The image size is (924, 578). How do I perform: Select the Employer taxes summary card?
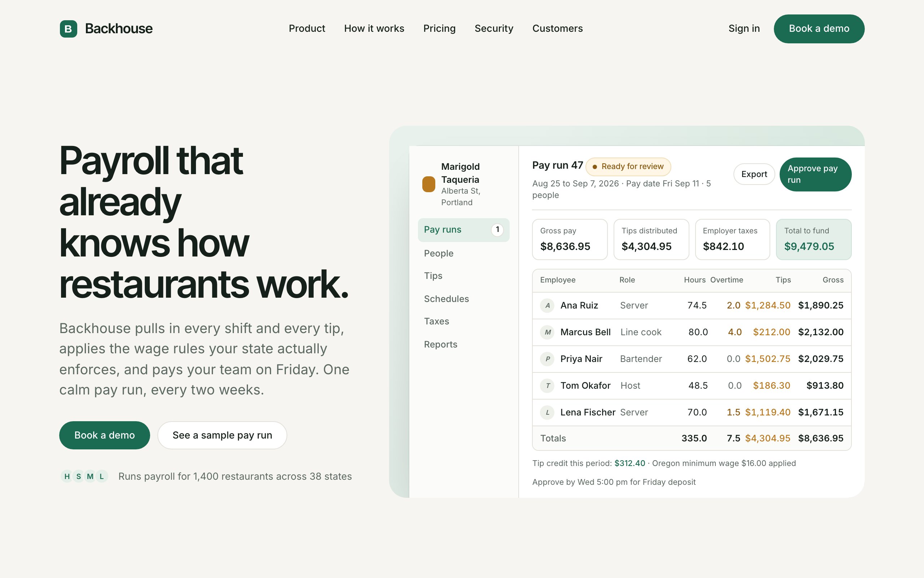pyautogui.click(x=732, y=240)
